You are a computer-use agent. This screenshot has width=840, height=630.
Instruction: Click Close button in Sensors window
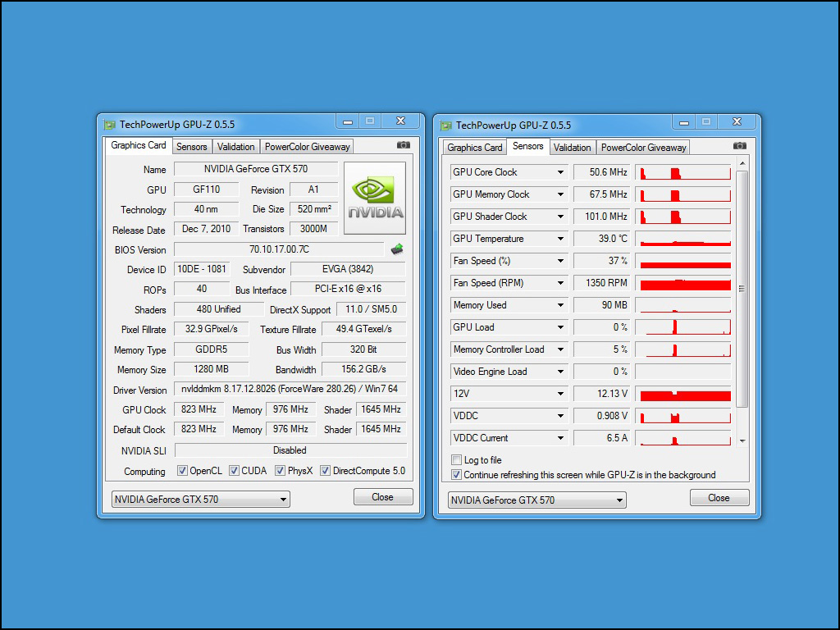point(719,498)
